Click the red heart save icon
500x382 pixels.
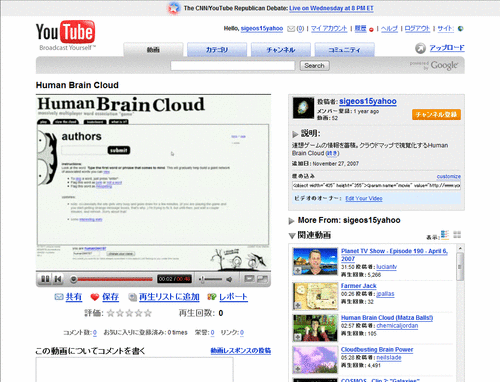(95, 296)
